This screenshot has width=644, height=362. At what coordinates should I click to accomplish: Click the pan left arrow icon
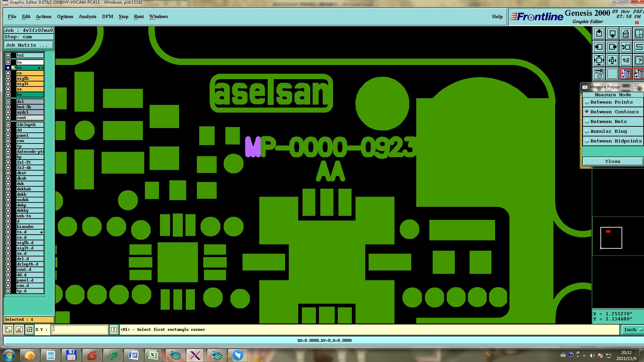(599, 47)
